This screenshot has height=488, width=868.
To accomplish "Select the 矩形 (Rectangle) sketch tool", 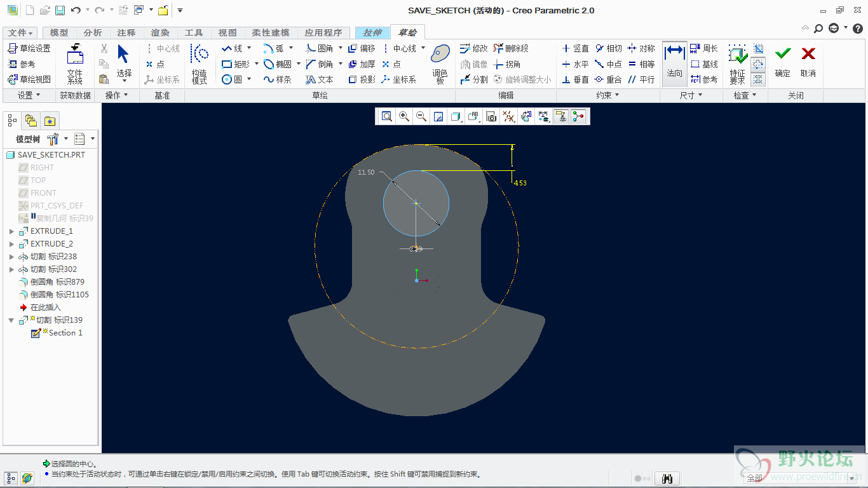I will 235,64.
